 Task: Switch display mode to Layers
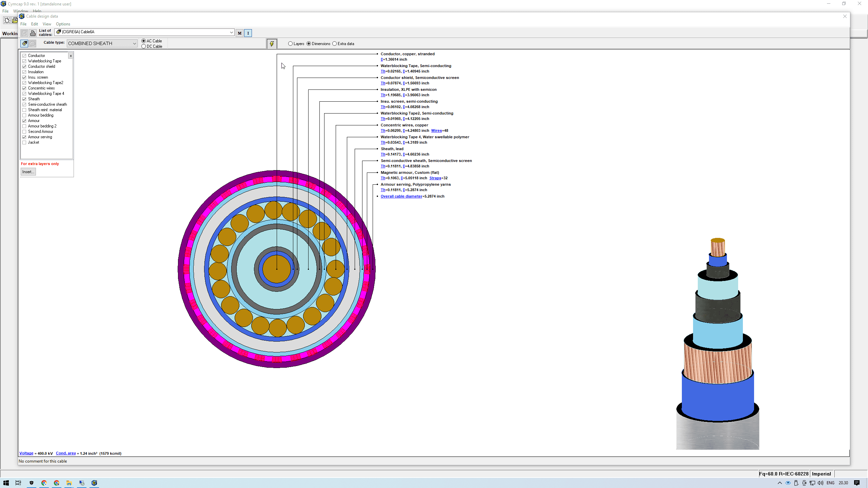[290, 43]
